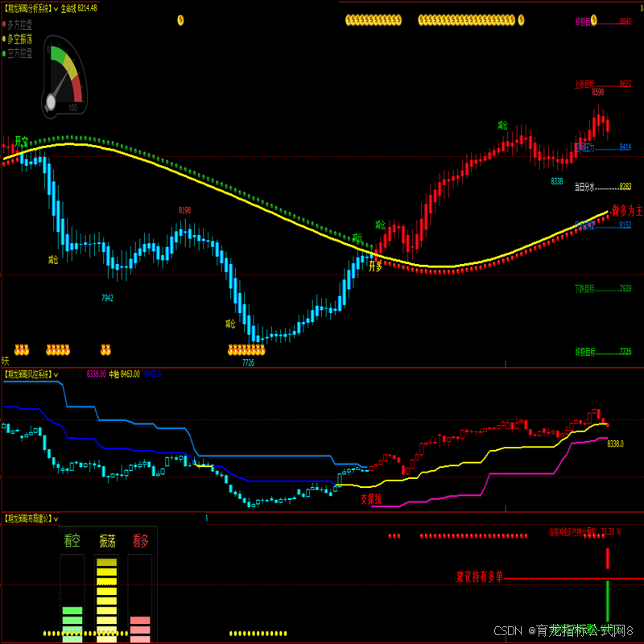Click the 建议持有多单 advice text
The image size is (644, 644).
(x=479, y=576)
